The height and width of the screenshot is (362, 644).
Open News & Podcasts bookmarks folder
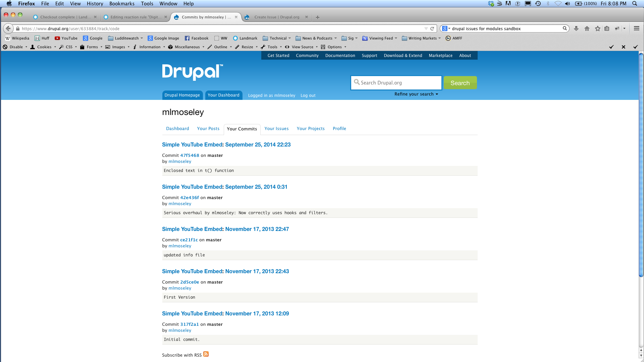[x=316, y=38]
